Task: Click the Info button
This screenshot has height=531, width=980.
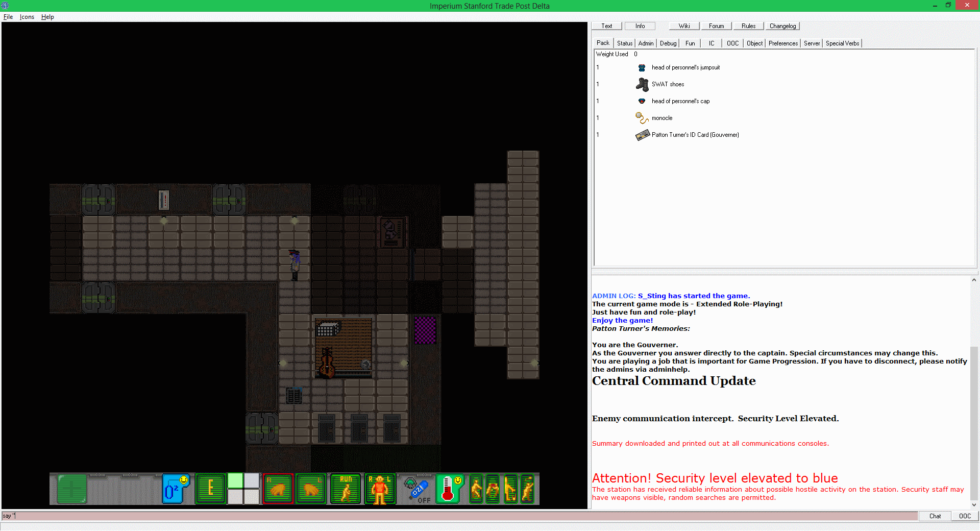Action: pyautogui.click(x=640, y=26)
